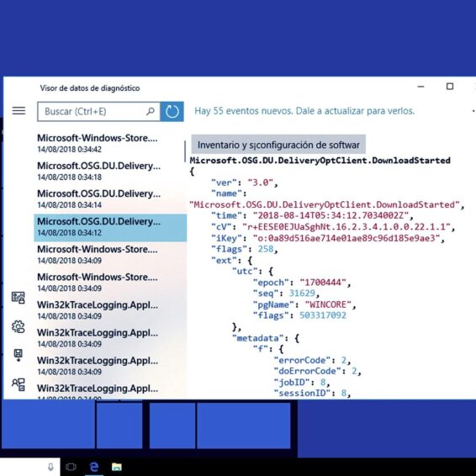Select highlighted Microsoft.OSG.DU.Delivery event at 0:34:12
This screenshot has height=476, width=476.
[x=110, y=227]
